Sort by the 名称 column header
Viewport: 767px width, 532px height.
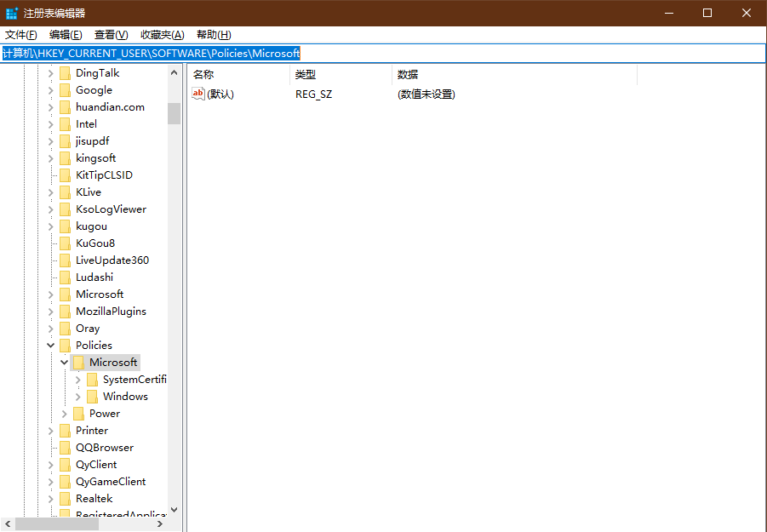pyautogui.click(x=238, y=75)
